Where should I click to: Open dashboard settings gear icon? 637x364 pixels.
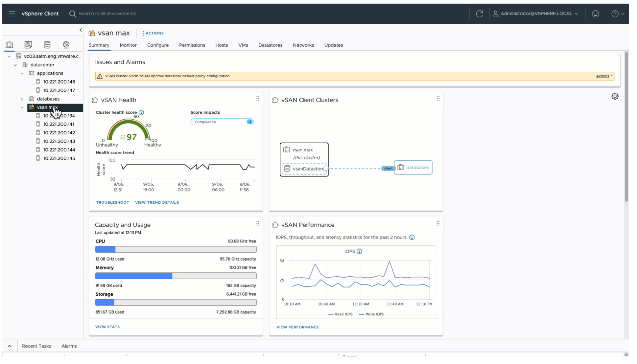[x=615, y=96]
